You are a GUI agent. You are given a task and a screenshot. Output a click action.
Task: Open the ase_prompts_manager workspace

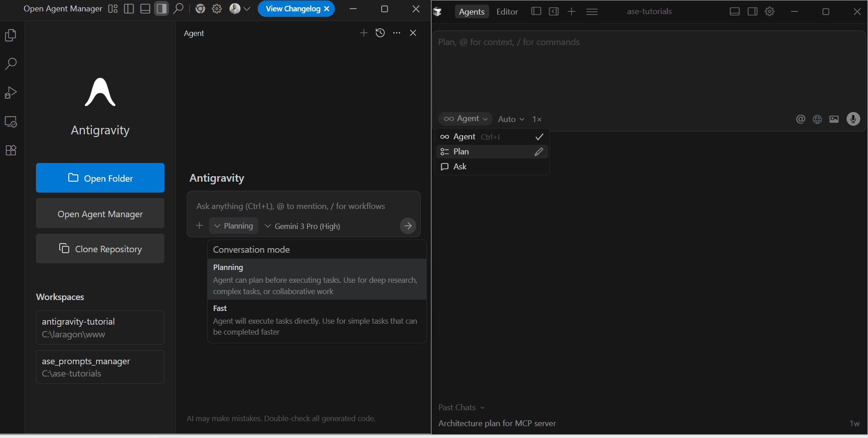[x=100, y=367]
